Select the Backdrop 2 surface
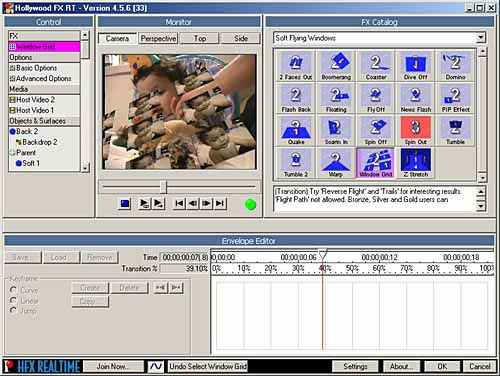The height and width of the screenshot is (376, 500). [44, 142]
